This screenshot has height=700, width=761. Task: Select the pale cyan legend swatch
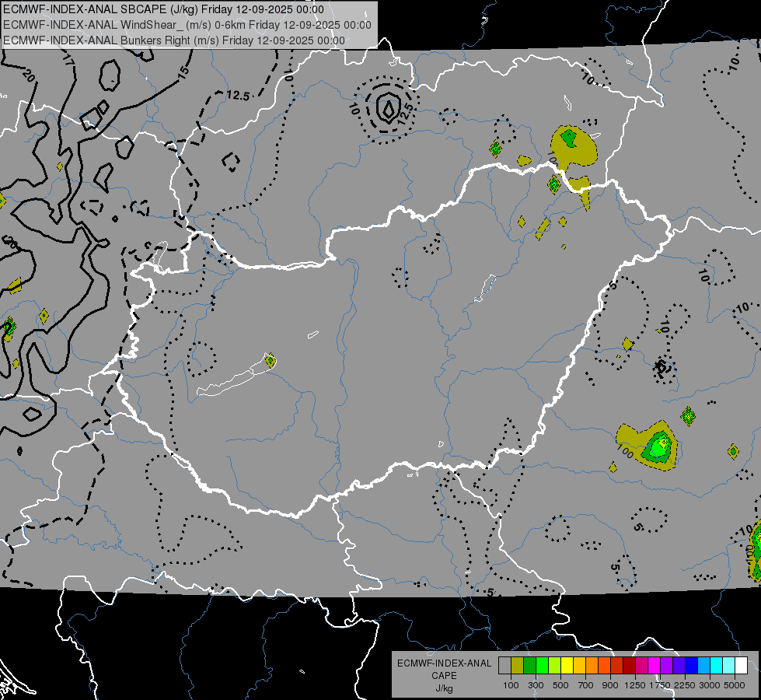pos(729,665)
